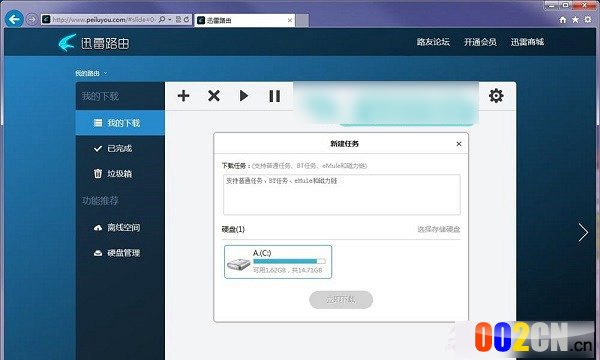Close the 新建任务 dialog
The image size is (600, 360).
pyautogui.click(x=459, y=144)
